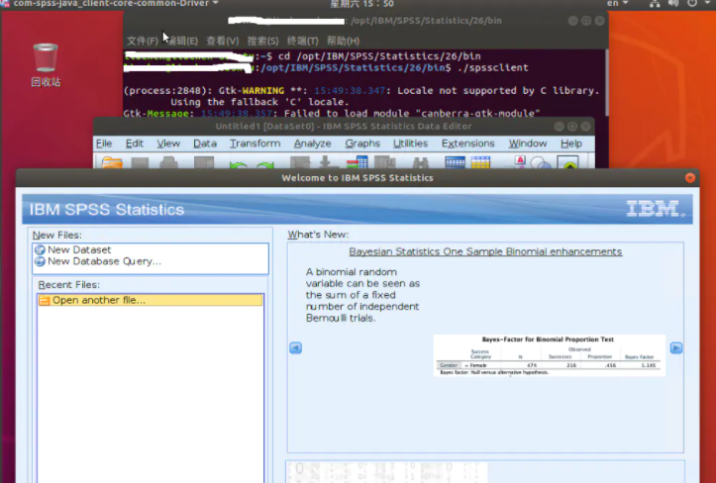Click the Recall recent dialogs toolbar icon
716x483 pixels.
(204, 163)
